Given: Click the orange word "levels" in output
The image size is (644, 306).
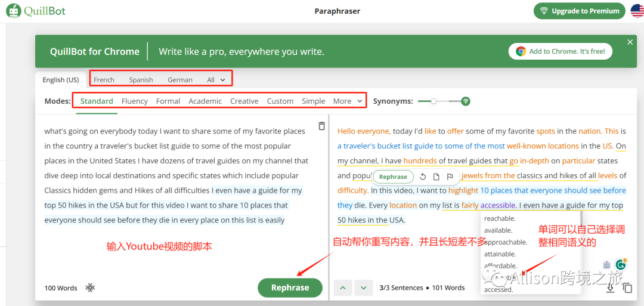Looking at the screenshot, I should tap(608, 175).
